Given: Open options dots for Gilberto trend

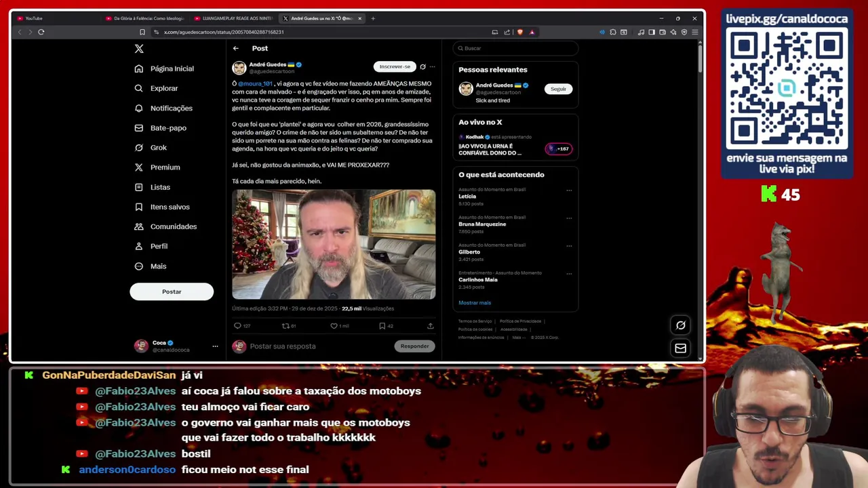Looking at the screenshot, I should (x=569, y=246).
